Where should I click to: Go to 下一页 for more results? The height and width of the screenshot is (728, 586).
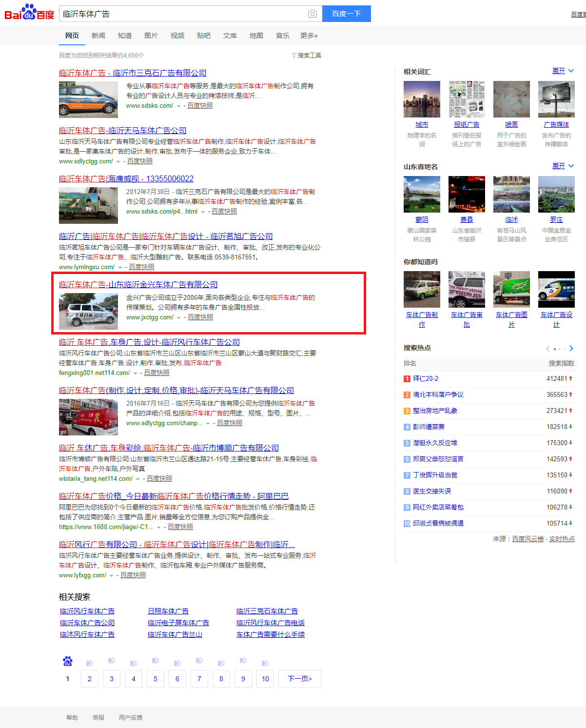299,678
